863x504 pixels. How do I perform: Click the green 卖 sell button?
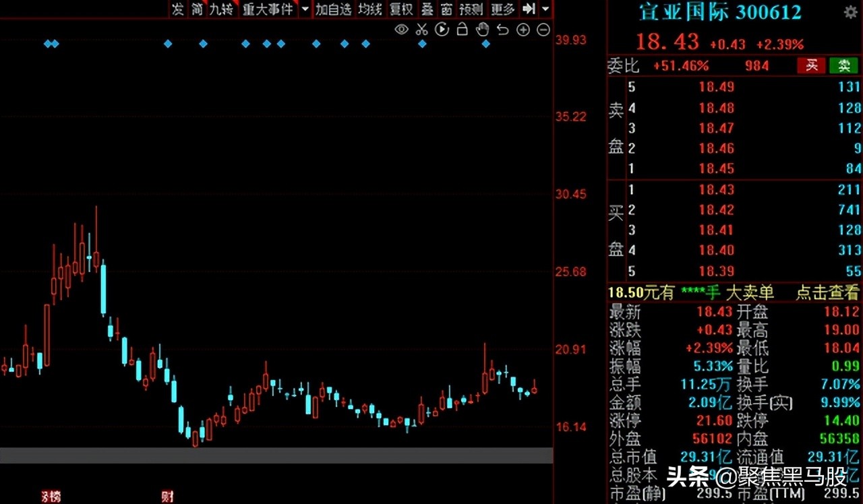pos(843,65)
